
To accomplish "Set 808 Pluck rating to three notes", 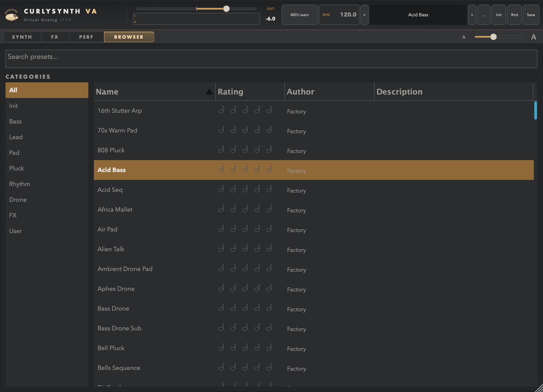I will (245, 149).
